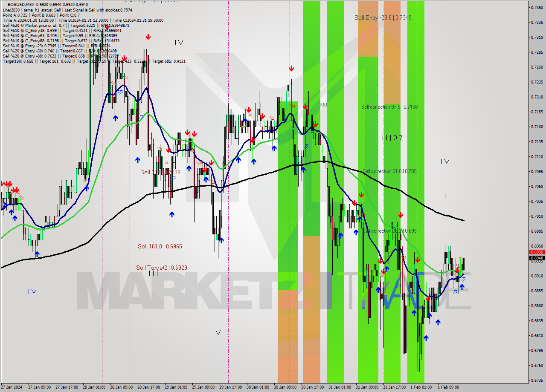Click the 0.6810 price axis value
The width and height of the screenshot is (546, 392).
pos(537,335)
